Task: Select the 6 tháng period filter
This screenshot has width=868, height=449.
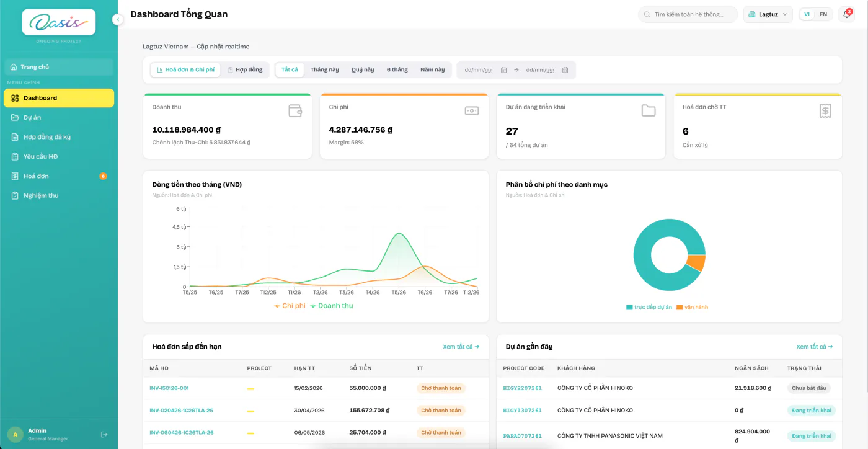Action: (397, 69)
